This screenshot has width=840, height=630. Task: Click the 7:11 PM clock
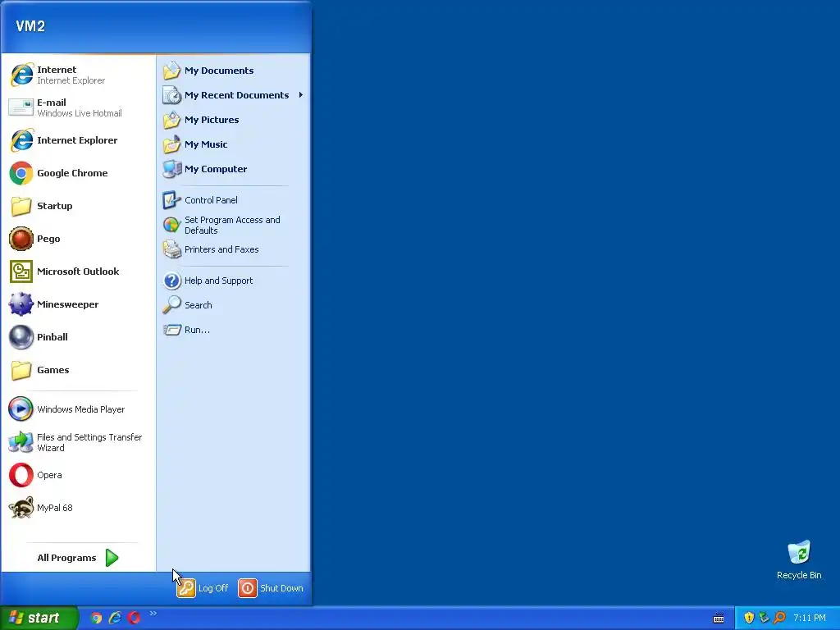(x=810, y=618)
